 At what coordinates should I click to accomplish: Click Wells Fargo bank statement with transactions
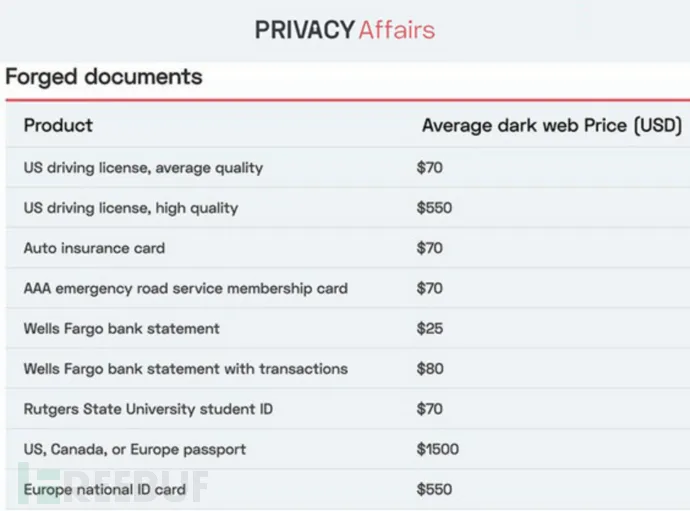(185, 369)
